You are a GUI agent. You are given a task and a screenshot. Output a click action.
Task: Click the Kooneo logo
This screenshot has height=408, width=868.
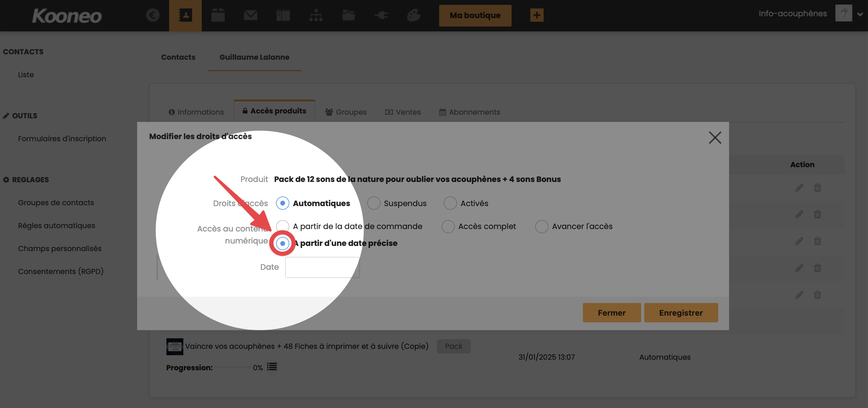67,16
